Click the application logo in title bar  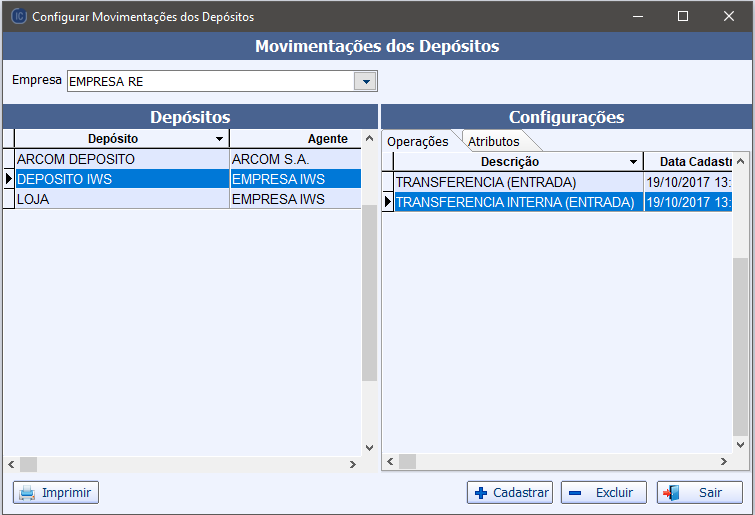(18, 16)
